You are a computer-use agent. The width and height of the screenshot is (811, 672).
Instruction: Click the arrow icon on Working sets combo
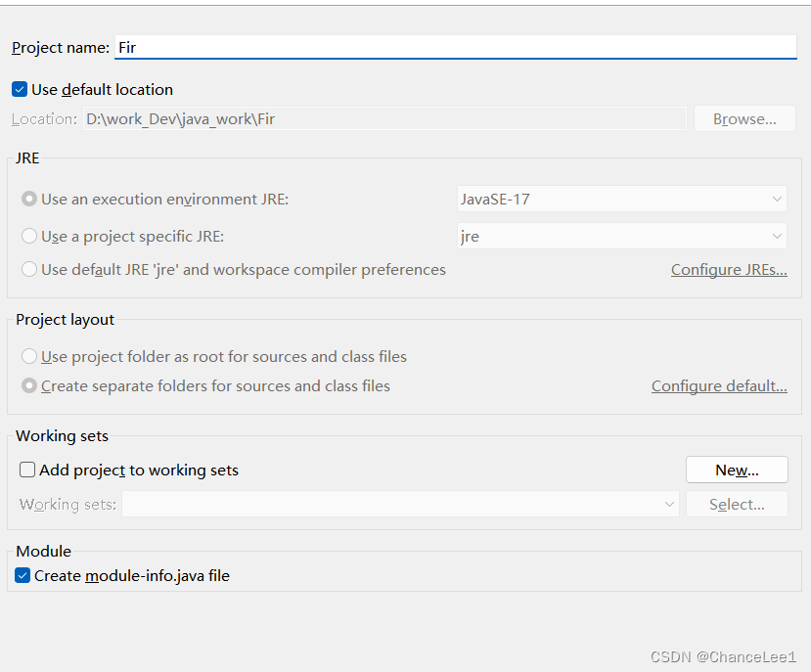(x=670, y=505)
